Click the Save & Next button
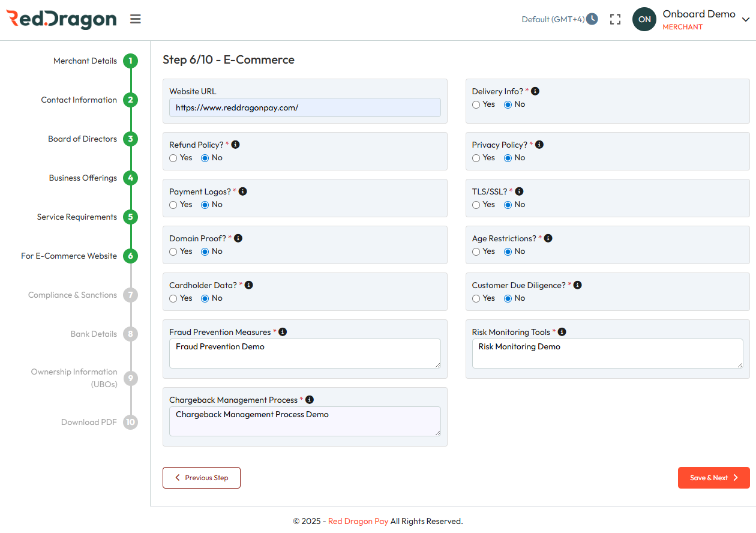 coord(713,478)
